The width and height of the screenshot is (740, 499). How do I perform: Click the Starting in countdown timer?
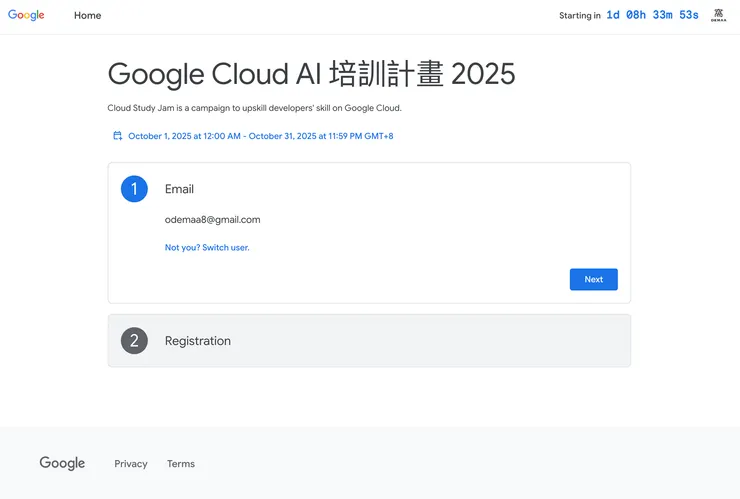(629, 15)
